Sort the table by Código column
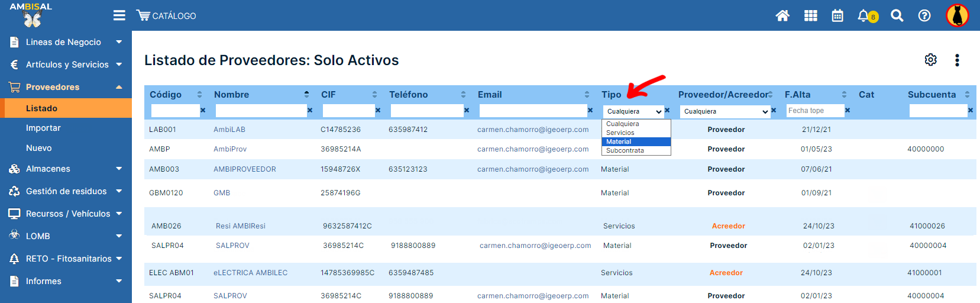 (199, 95)
